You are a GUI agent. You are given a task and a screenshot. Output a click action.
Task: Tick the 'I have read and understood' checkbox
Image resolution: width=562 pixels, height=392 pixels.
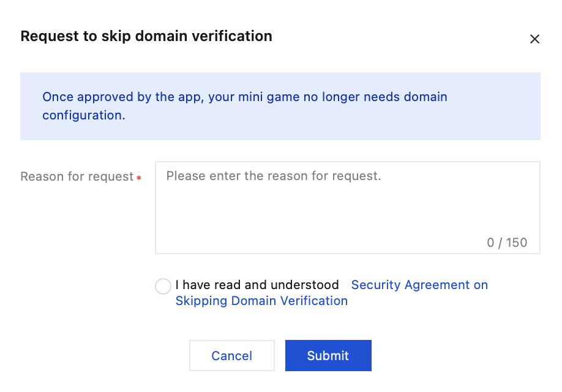(x=163, y=286)
